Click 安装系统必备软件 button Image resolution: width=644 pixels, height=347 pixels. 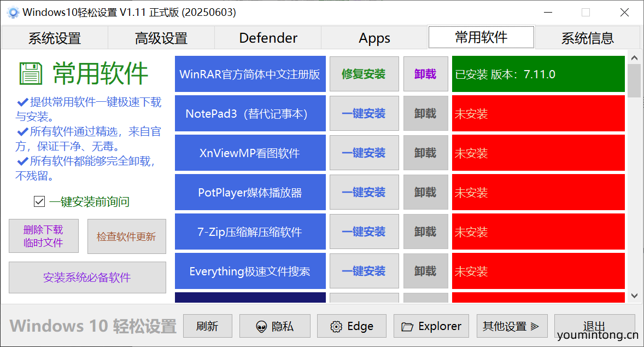(87, 277)
